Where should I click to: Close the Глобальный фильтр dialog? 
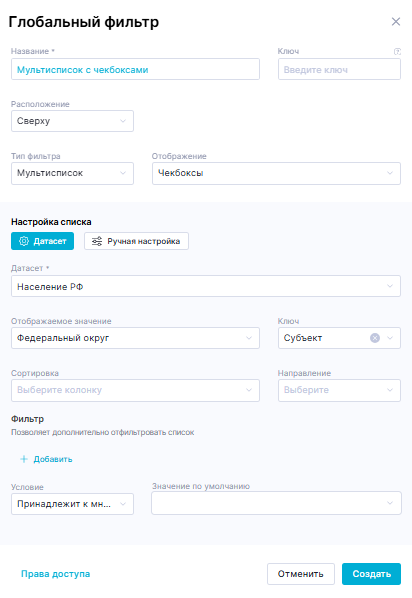click(x=396, y=22)
